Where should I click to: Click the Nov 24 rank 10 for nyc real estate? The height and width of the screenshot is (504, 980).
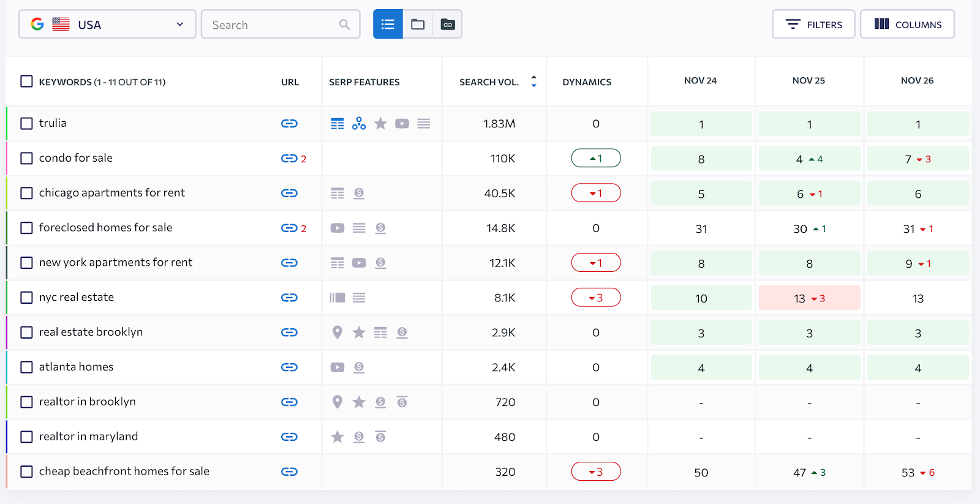(701, 298)
